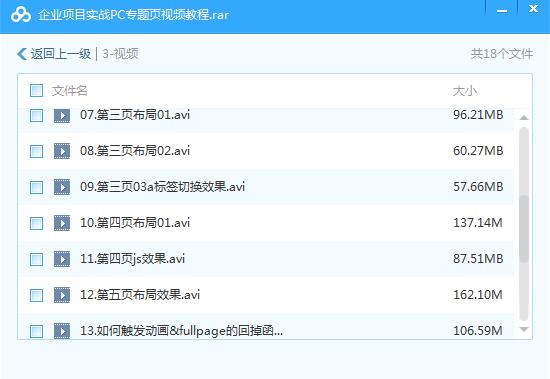Toggle the select-all checkbox beside 文件名
The image size is (550, 379).
point(36,91)
